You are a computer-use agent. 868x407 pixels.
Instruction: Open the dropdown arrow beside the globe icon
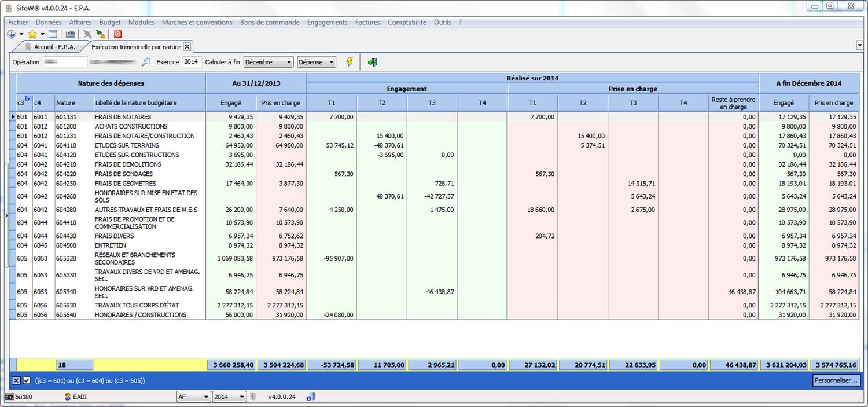(x=21, y=34)
